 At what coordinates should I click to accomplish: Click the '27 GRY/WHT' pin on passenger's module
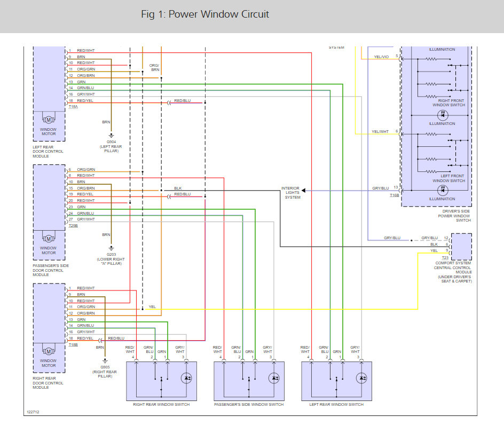pyautogui.click(x=82, y=219)
